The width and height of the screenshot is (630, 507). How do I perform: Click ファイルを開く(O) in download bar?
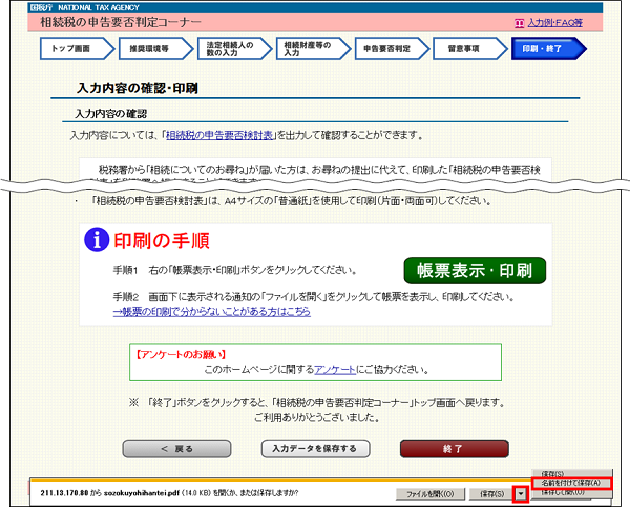tap(430, 494)
